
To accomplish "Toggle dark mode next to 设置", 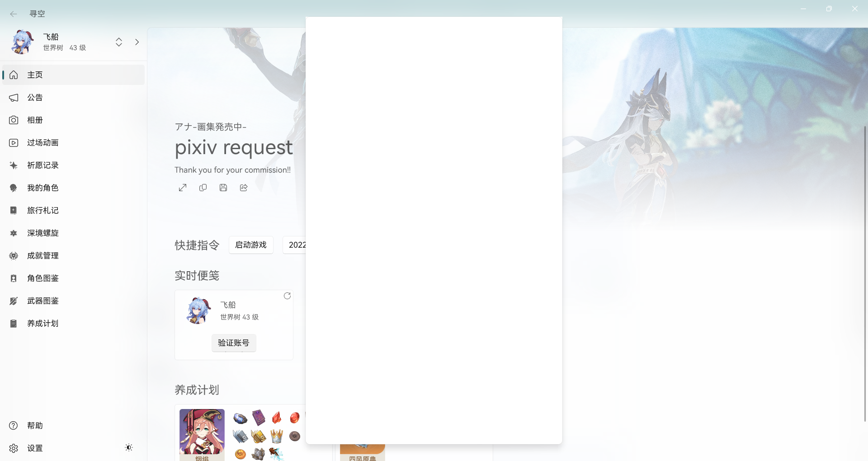I will [129, 447].
